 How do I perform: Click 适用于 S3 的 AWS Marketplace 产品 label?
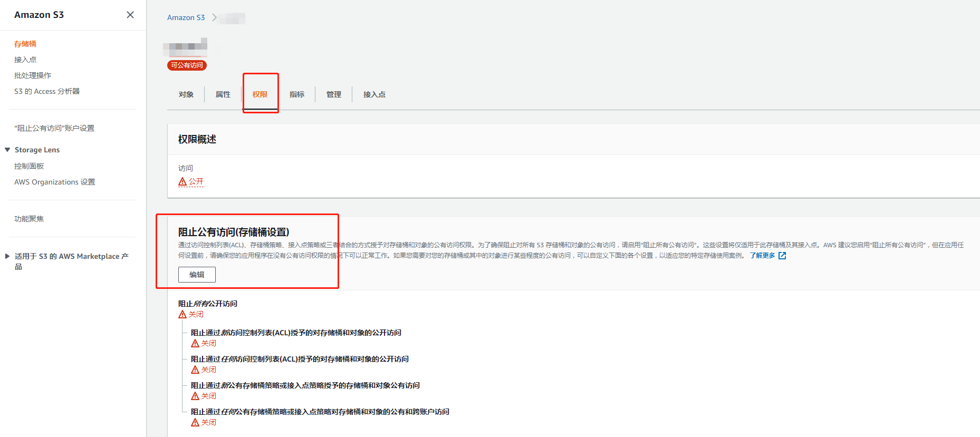pyautogui.click(x=72, y=261)
